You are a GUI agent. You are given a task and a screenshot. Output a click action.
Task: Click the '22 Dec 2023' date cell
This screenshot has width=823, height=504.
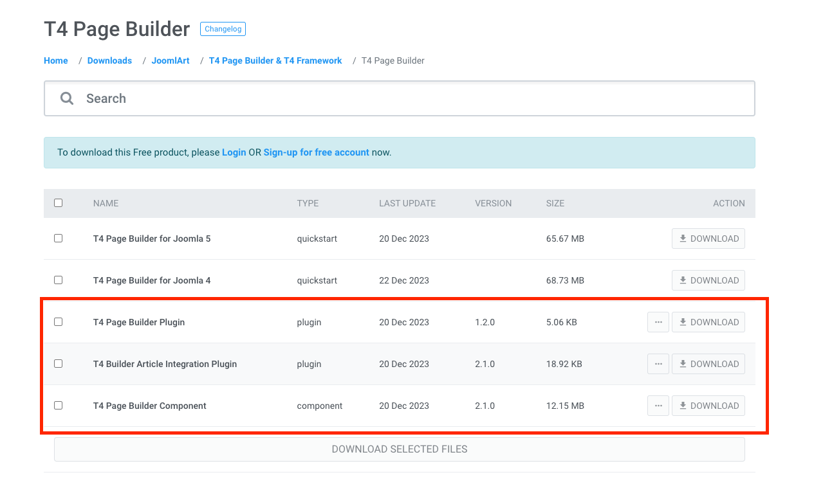coord(404,280)
